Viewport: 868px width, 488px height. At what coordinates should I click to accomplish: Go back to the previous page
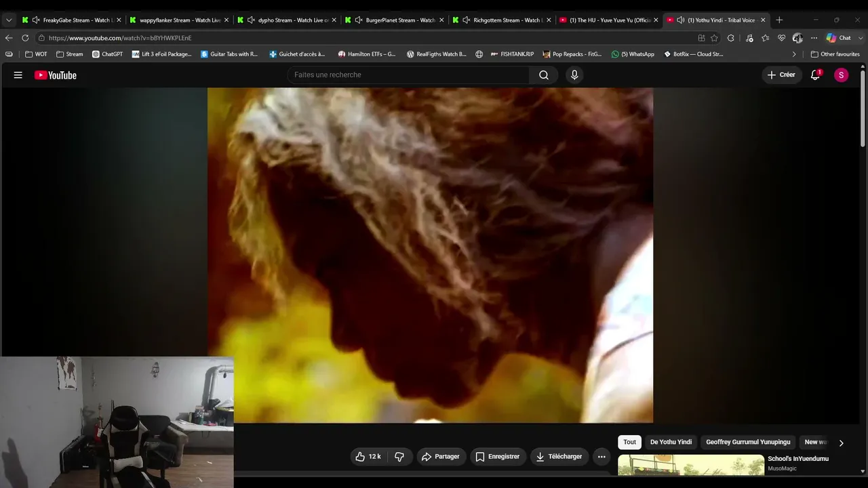point(9,38)
